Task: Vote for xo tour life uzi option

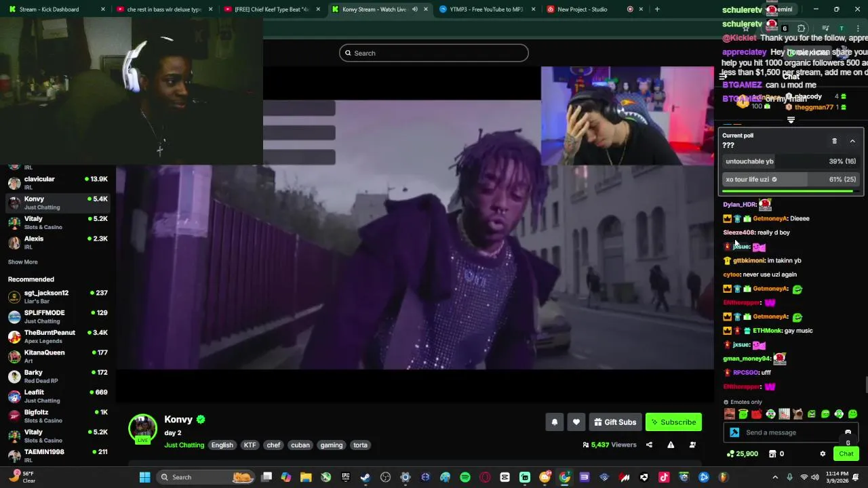Action: pos(791,179)
